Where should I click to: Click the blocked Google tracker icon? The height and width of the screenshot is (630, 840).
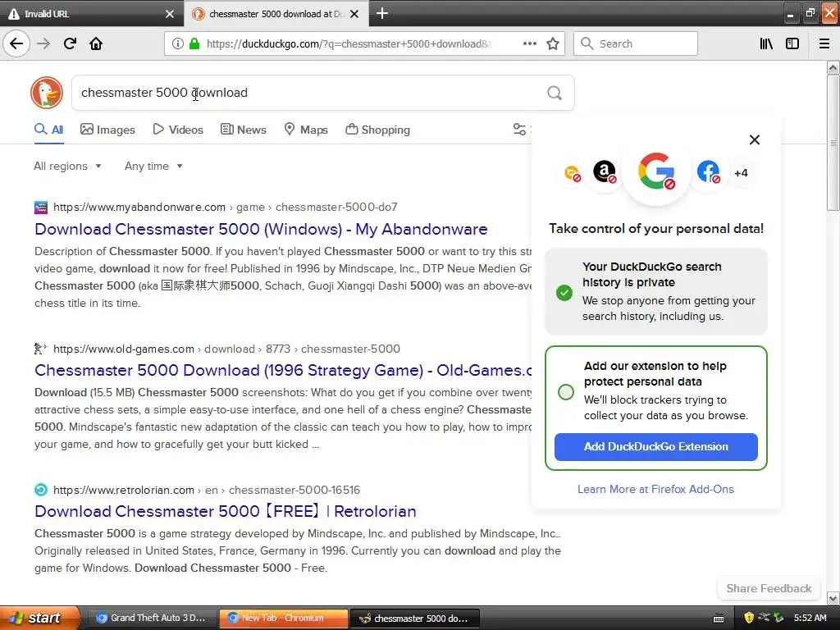pyautogui.click(x=656, y=171)
